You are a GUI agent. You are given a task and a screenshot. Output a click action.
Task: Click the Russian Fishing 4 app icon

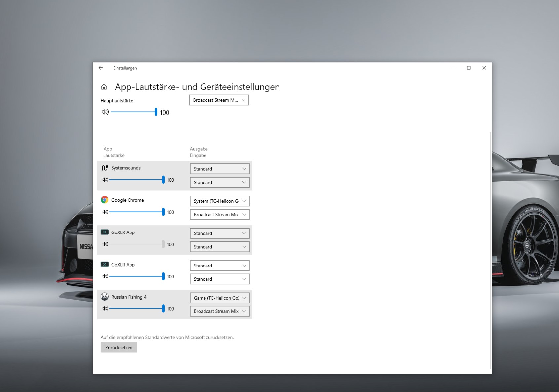coord(105,297)
